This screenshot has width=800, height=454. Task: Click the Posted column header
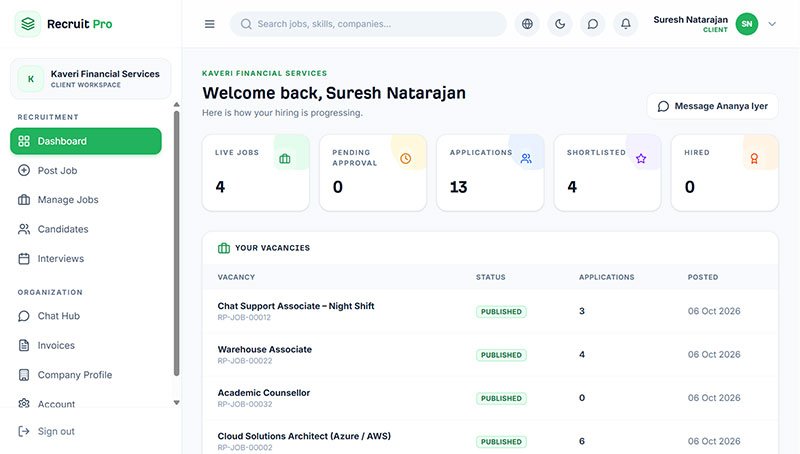(x=703, y=277)
